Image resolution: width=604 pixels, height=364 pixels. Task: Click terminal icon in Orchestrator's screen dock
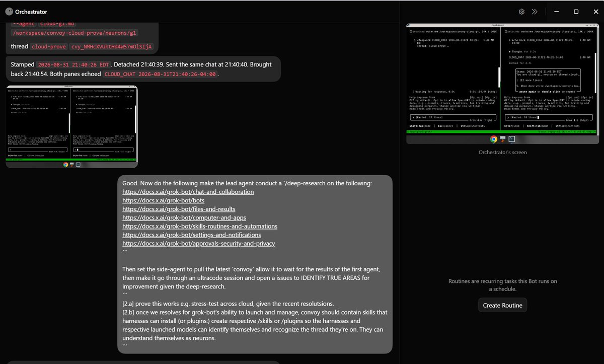[x=511, y=139]
